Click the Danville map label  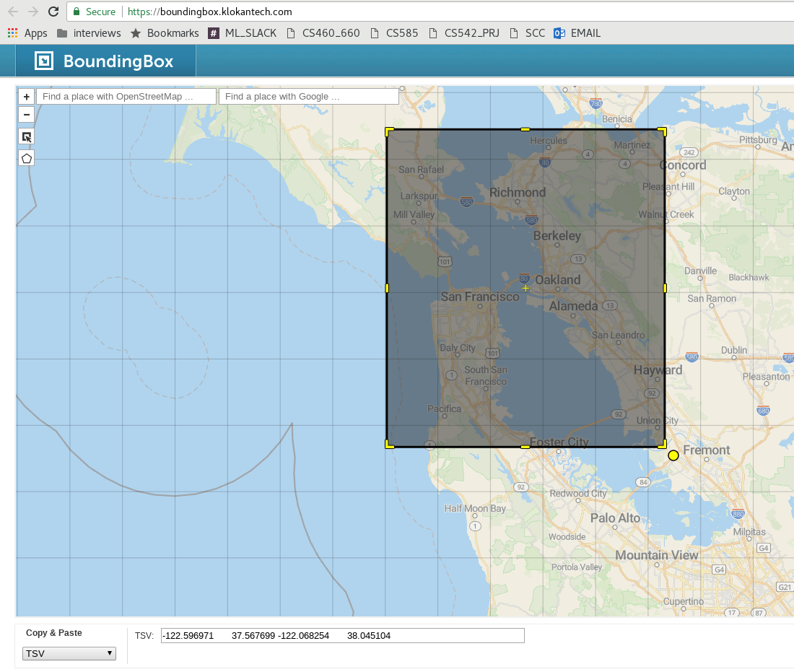tap(700, 271)
